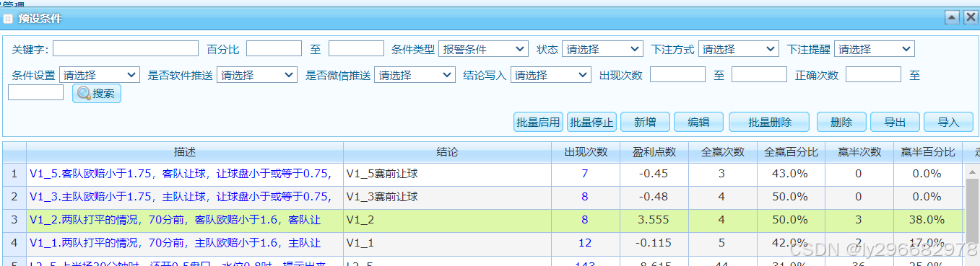Select the 'V1_5赛前让球' conclusion cell
The width and height of the screenshot is (980, 266).
[447, 174]
